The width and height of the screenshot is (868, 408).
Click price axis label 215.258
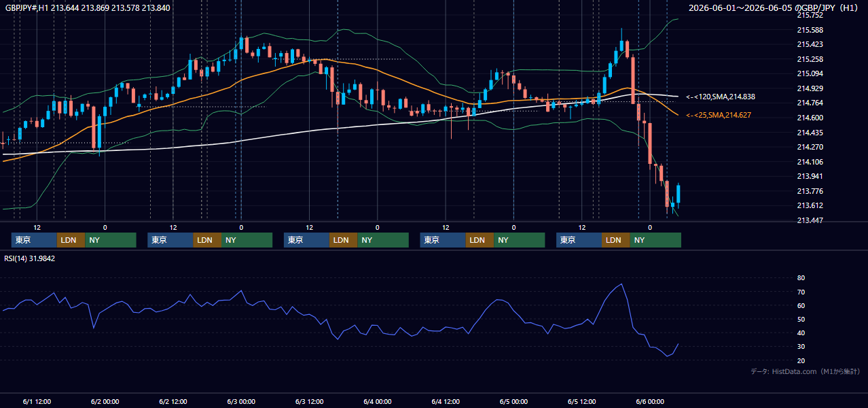point(810,59)
